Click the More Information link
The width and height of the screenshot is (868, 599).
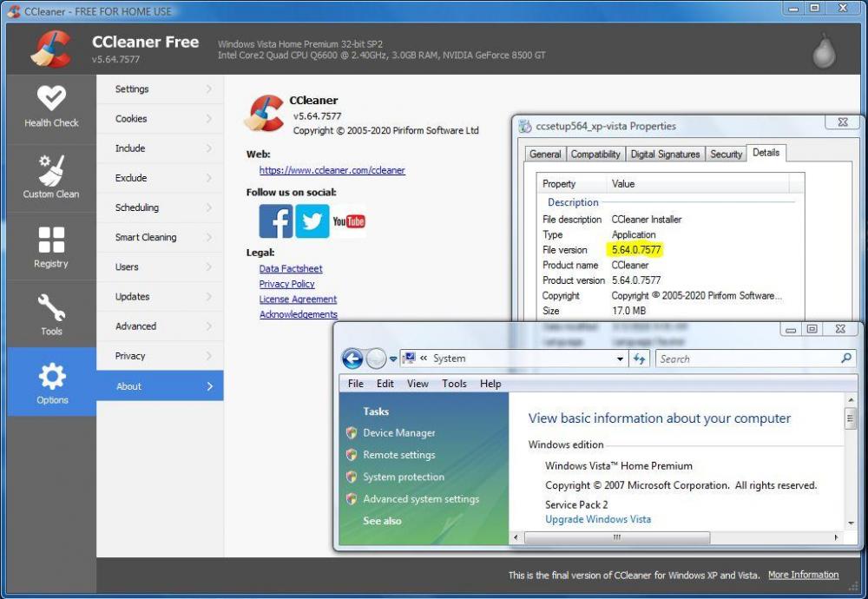click(x=803, y=575)
